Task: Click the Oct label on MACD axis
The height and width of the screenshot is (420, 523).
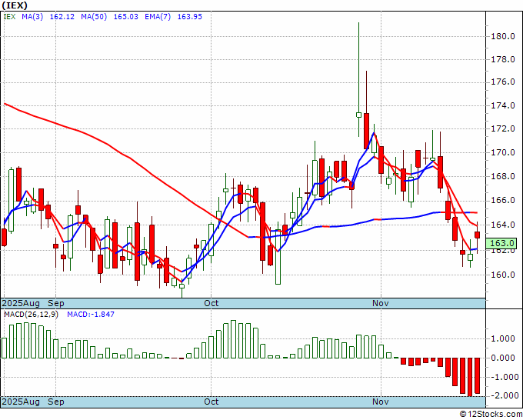Action: (x=212, y=402)
